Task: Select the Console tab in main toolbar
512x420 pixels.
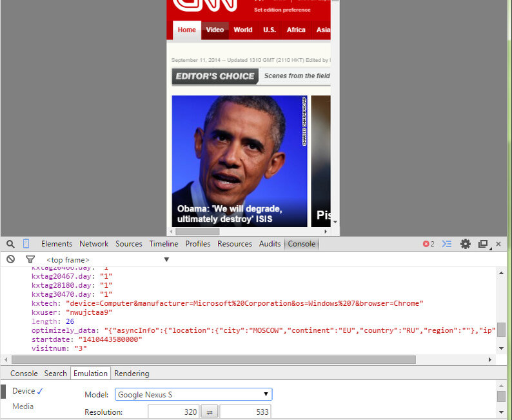Action: [301, 244]
